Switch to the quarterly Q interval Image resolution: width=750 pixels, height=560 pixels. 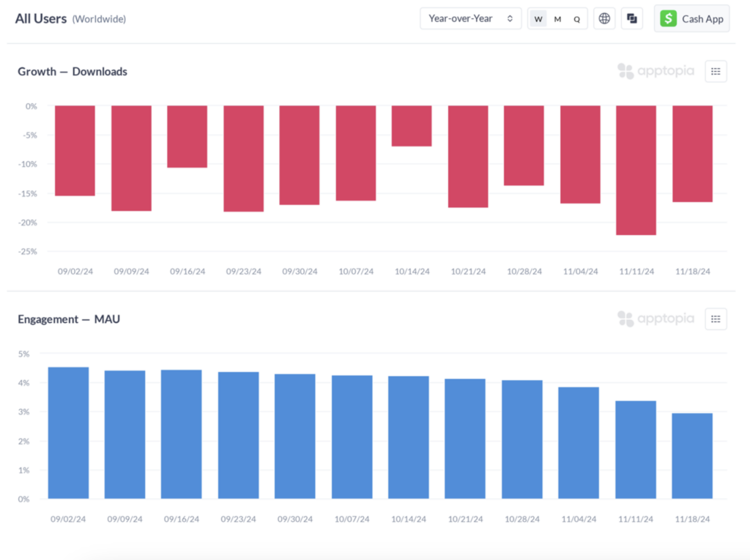coord(576,19)
